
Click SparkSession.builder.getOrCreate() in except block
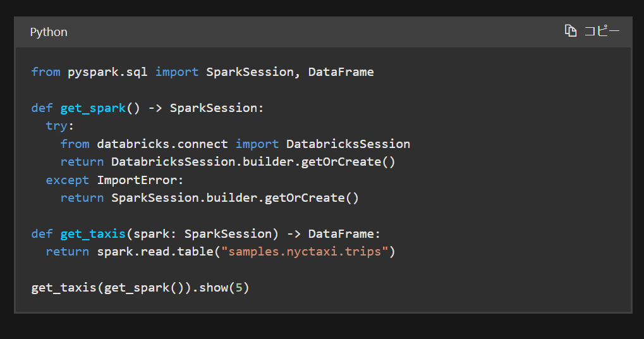point(235,198)
